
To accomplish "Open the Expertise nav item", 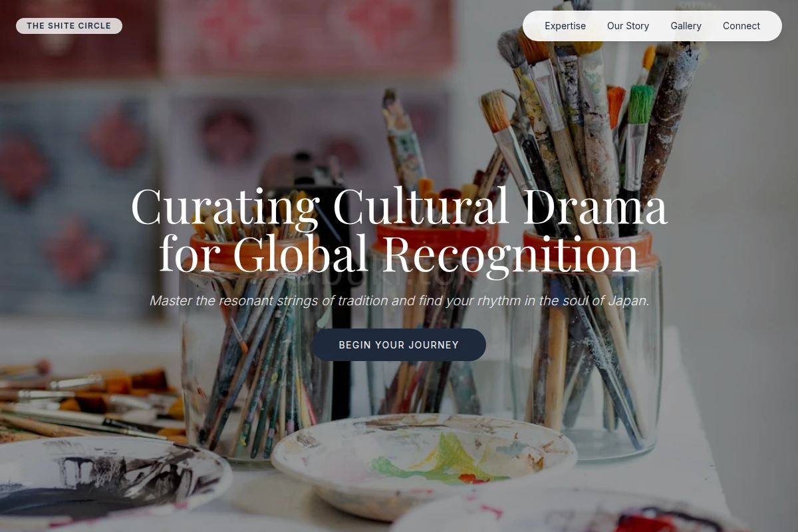I will coord(565,26).
